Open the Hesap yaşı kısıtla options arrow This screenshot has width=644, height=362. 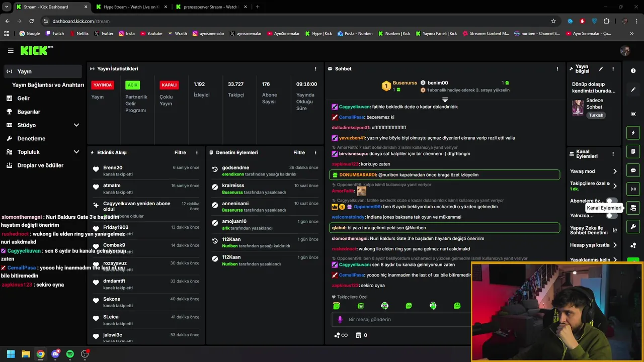click(x=615, y=245)
